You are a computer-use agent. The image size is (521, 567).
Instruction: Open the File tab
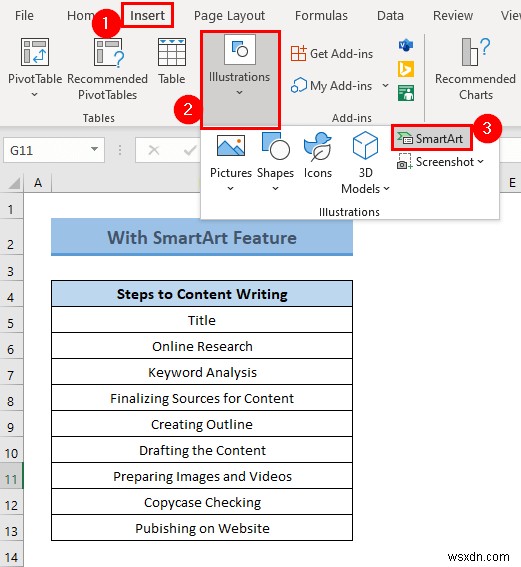pos(24,16)
